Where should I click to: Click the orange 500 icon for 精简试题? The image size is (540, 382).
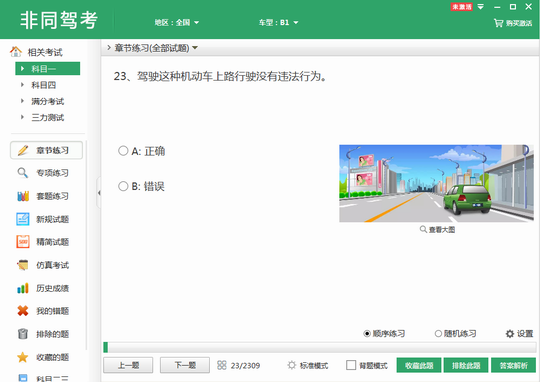point(23,242)
